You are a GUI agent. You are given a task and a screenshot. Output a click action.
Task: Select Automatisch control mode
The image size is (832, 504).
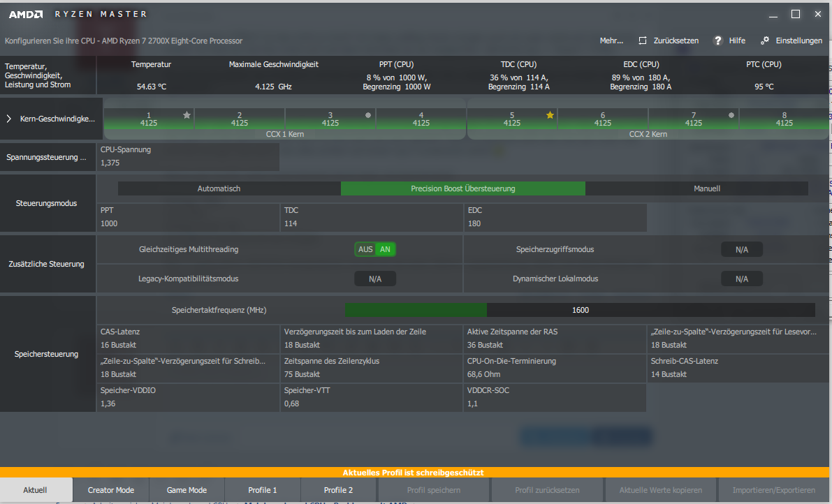pyautogui.click(x=229, y=188)
